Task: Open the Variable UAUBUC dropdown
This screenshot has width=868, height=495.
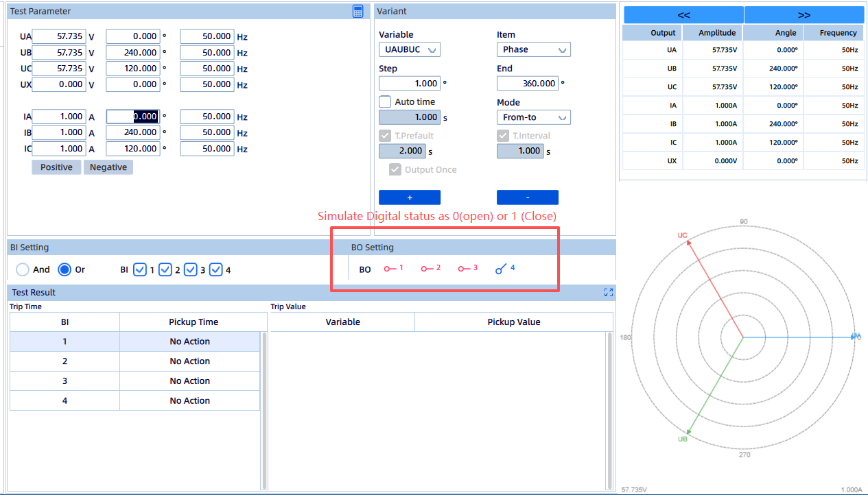Action: pyautogui.click(x=410, y=49)
